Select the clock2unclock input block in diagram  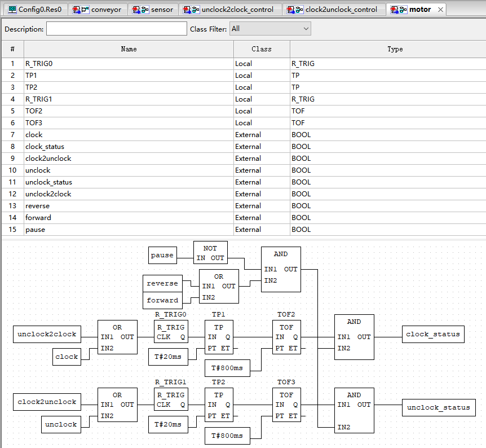pyautogui.click(x=47, y=402)
